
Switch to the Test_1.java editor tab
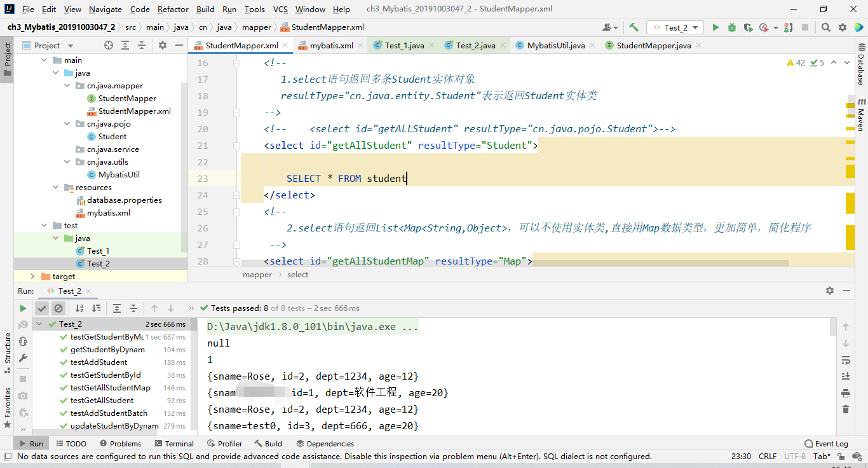pyautogui.click(x=404, y=45)
